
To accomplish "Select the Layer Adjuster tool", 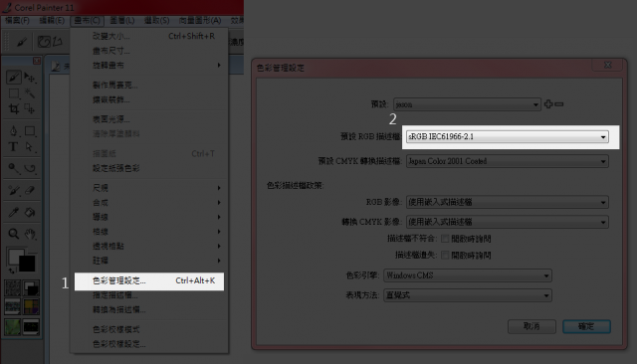I will 30,78.
